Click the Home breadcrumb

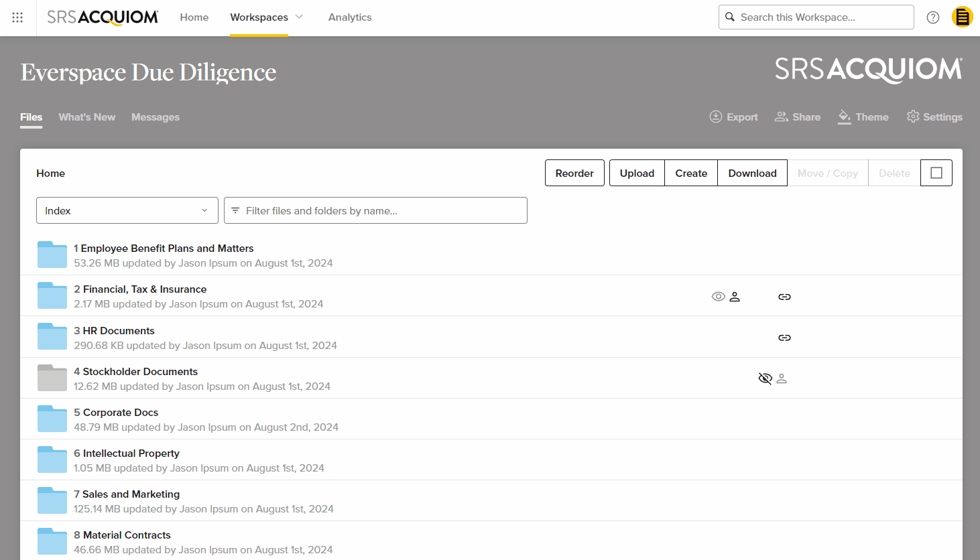coord(51,173)
